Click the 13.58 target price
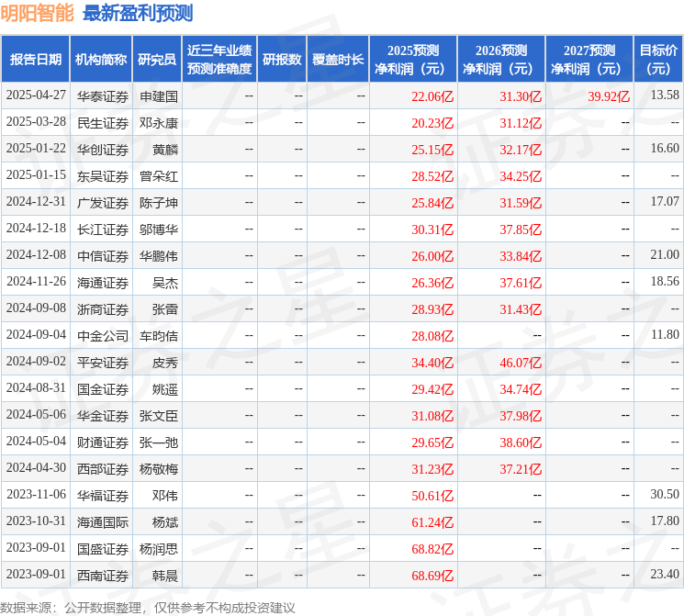The height and width of the screenshot is (616, 684). click(665, 95)
